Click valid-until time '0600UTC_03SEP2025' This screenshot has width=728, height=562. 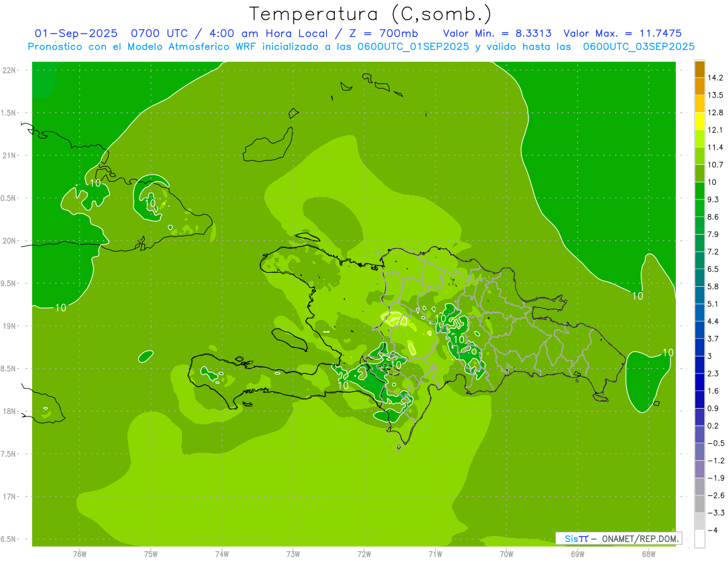click(x=639, y=47)
